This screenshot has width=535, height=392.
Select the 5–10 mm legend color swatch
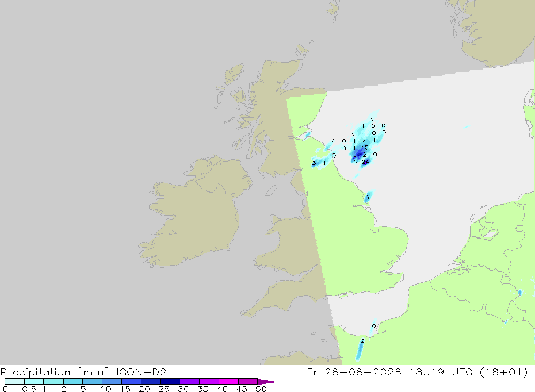point(93,381)
